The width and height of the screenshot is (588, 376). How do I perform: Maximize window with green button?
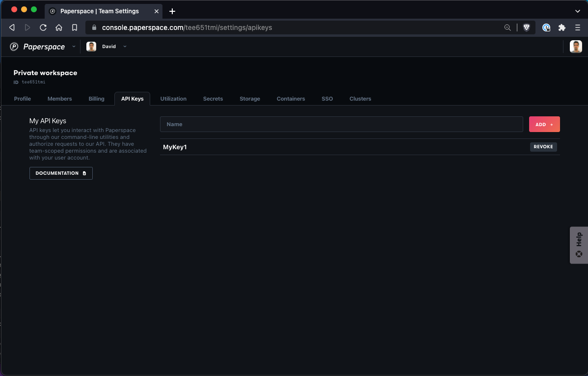click(x=34, y=9)
